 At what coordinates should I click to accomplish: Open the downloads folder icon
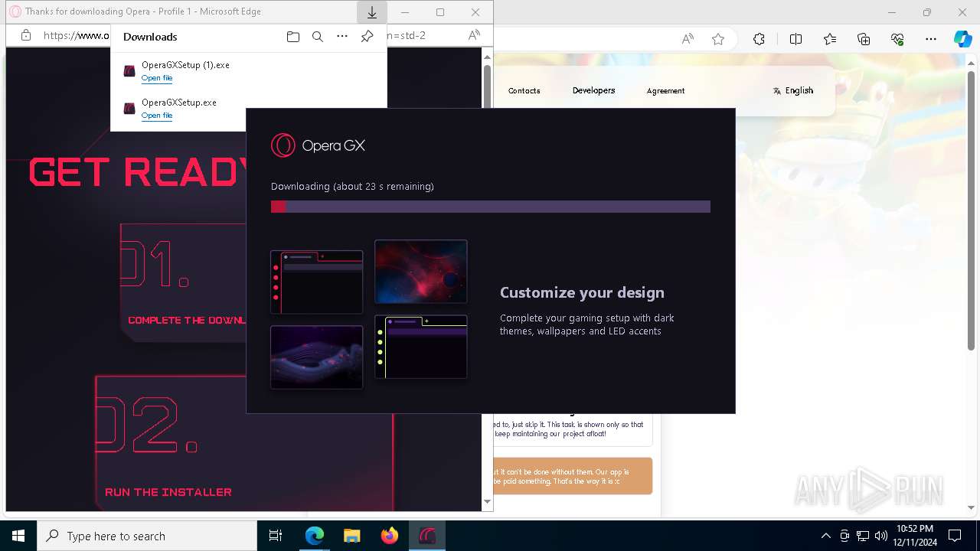click(293, 37)
